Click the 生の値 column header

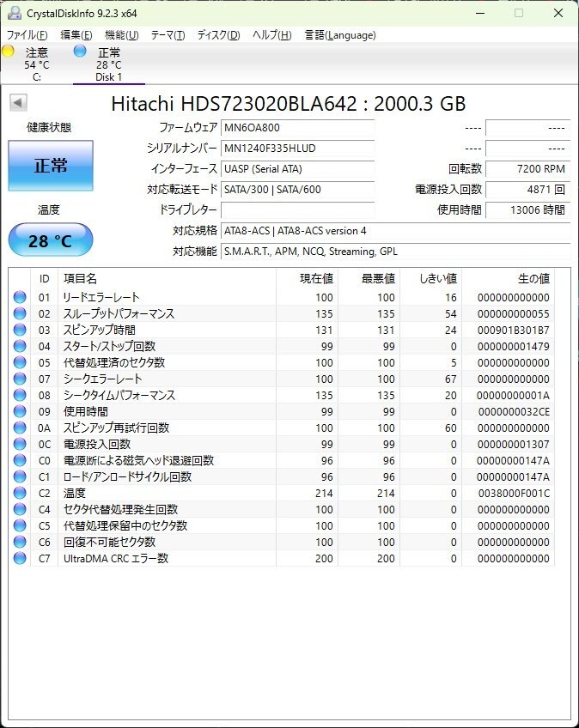point(508,278)
